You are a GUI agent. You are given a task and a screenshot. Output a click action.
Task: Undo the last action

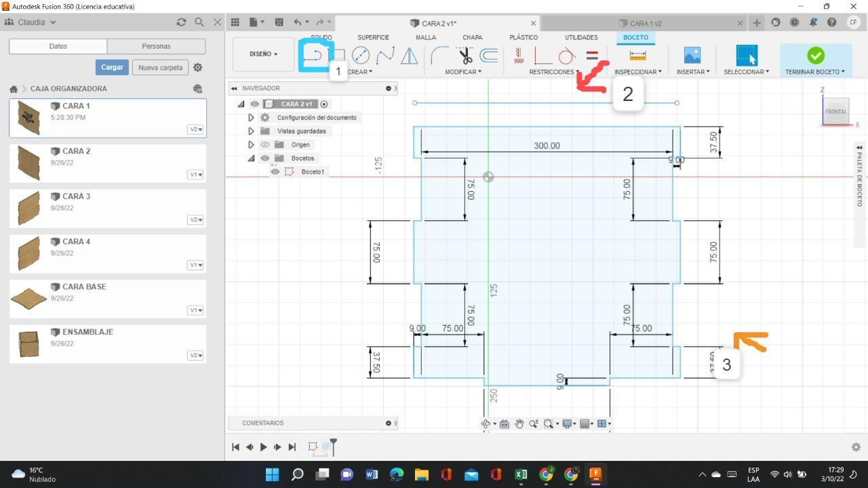[298, 22]
